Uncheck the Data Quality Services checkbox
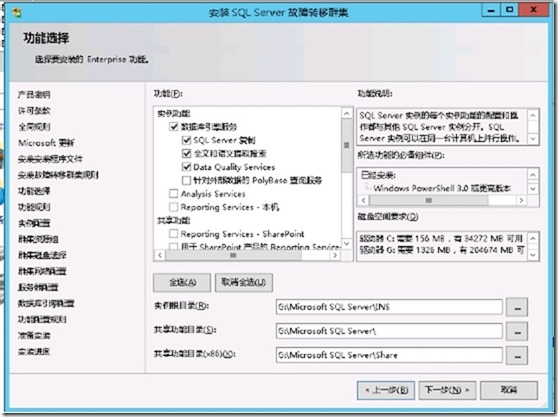 tap(186, 167)
